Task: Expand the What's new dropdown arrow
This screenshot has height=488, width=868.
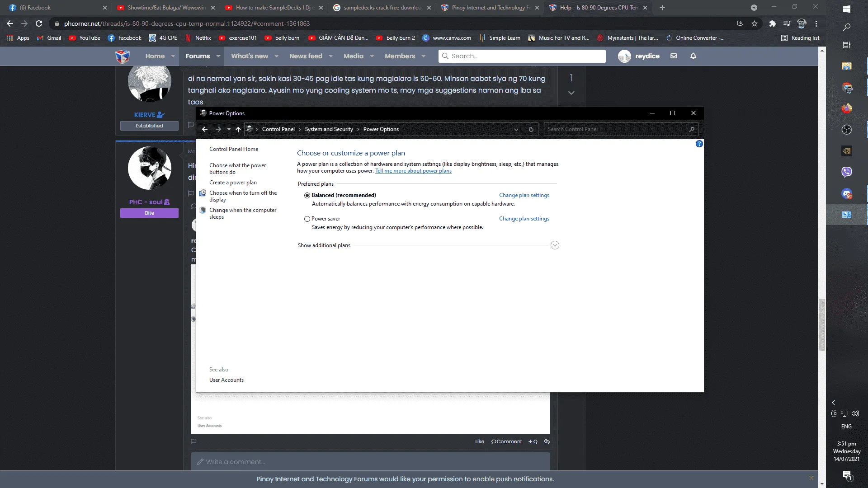Action: tap(276, 56)
